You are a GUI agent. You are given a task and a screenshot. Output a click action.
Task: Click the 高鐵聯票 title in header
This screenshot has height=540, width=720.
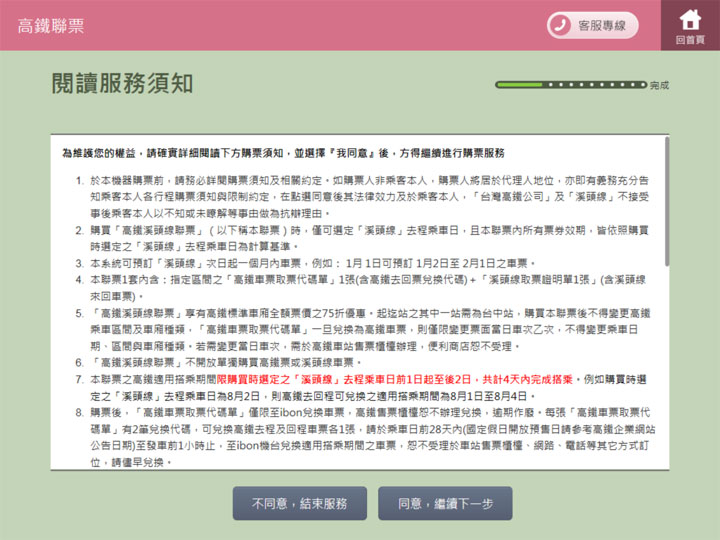click(x=49, y=25)
